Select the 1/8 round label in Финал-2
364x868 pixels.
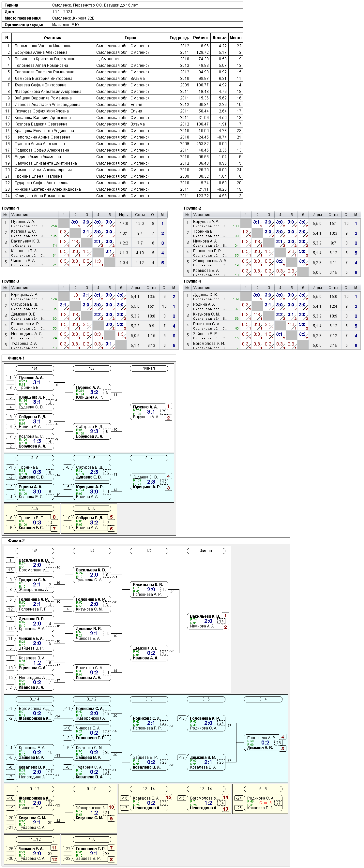[35, 551]
